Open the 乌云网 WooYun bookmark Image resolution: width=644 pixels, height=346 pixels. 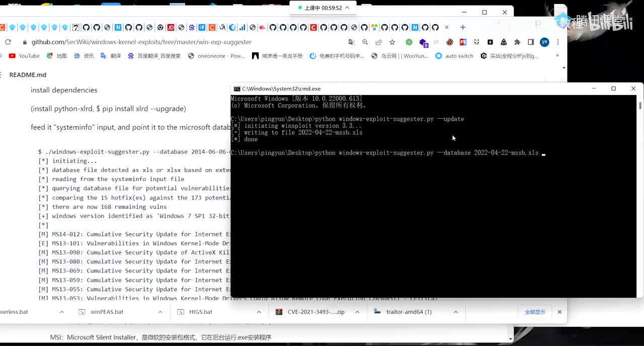point(399,56)
